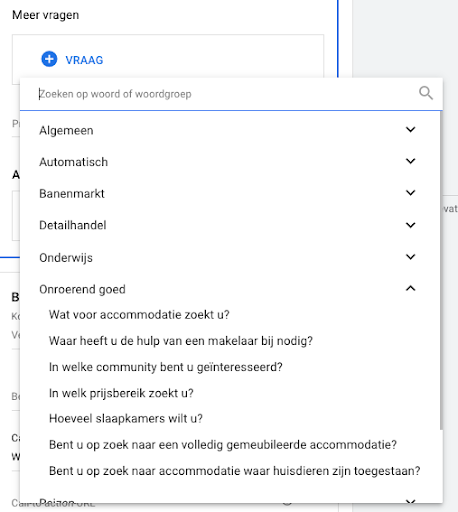The image size is (458, 512).
Task: Select 'In welke community bent u geïnteresseerd?'
Action: pyautogui.click(x=165, y=367)
